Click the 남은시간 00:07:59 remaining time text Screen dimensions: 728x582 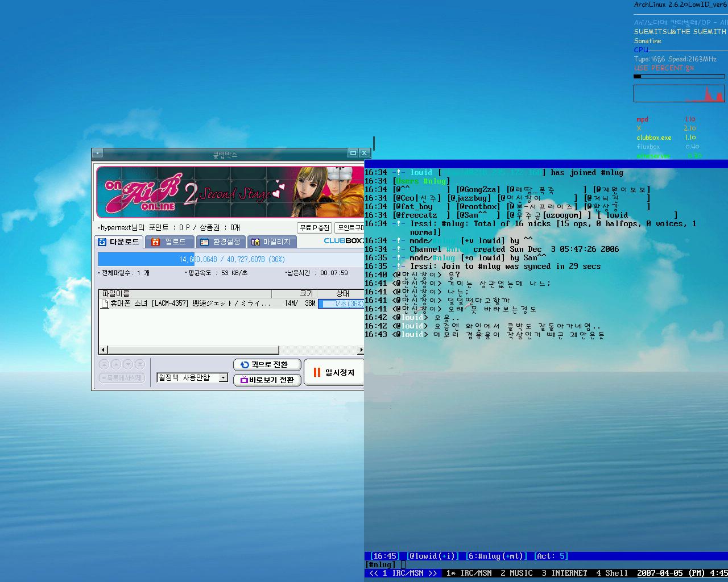pyautogui.click(x=317, y=273)
